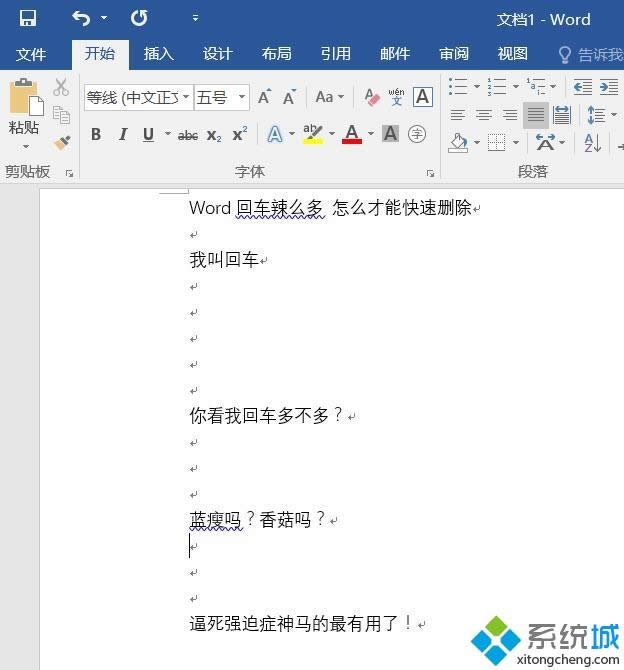The image size is (624, 670).
Task: Save the document with the floppy disk icon
Action: pyautogui.click(x=28, y=18)
